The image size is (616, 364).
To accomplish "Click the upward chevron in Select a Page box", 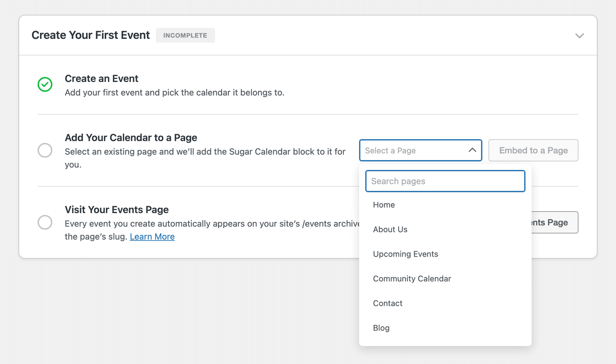I will pos(472,150).
